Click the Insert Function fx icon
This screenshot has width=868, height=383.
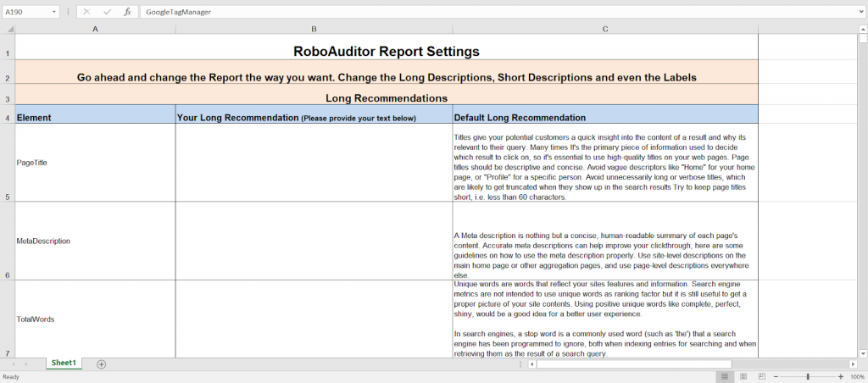127,12
